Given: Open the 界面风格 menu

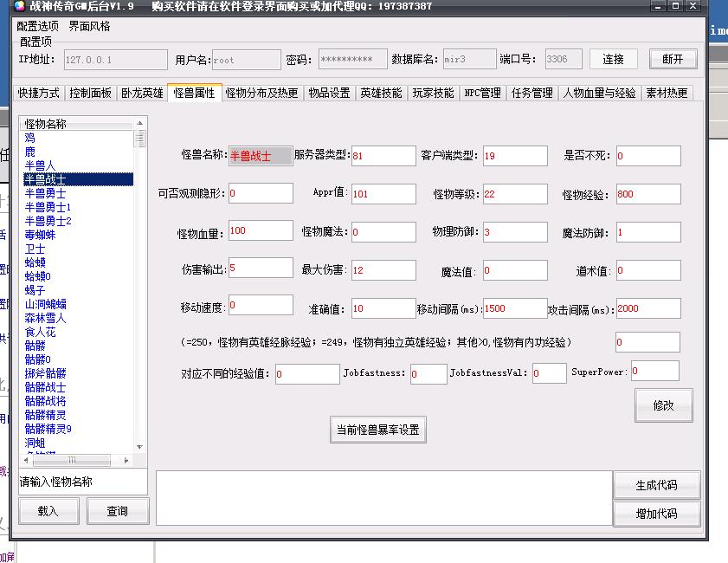Looking at the screenshot, I should click(x=89, y=26).
